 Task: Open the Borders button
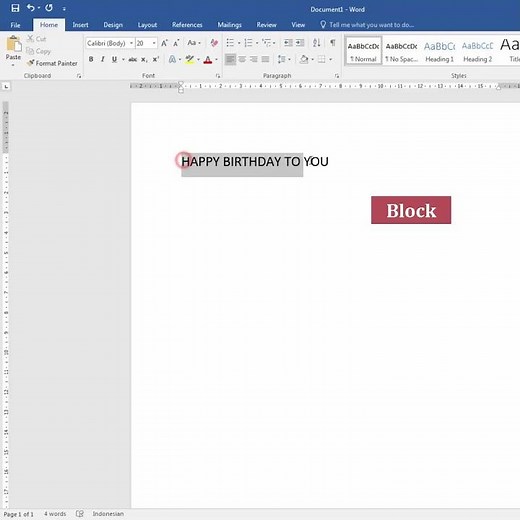(322, 60)
